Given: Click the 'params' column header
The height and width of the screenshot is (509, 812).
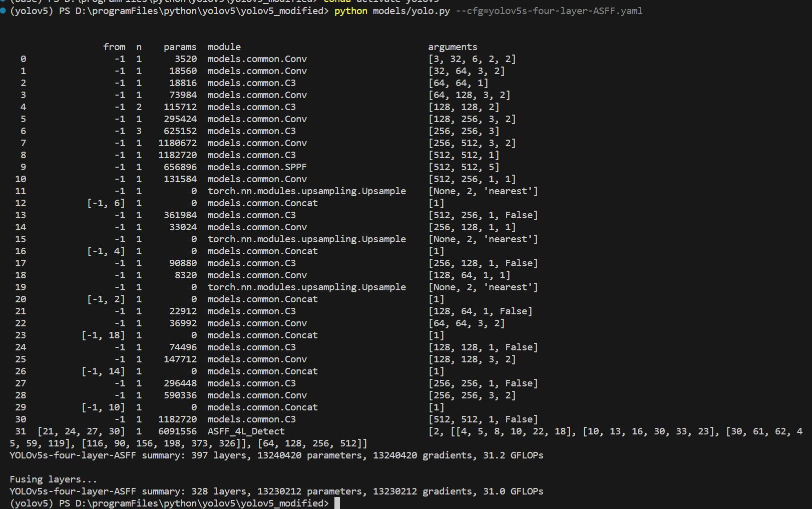Looking at the screenshot, I should [x=180, y=47].
